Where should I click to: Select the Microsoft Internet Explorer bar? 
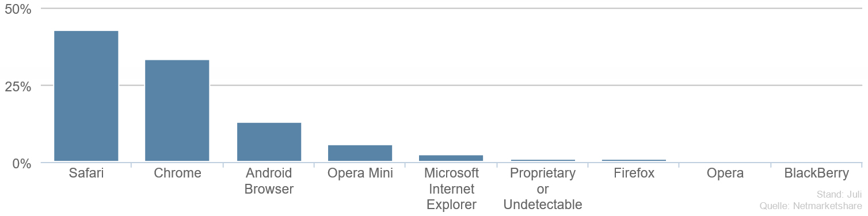(451, 158)
